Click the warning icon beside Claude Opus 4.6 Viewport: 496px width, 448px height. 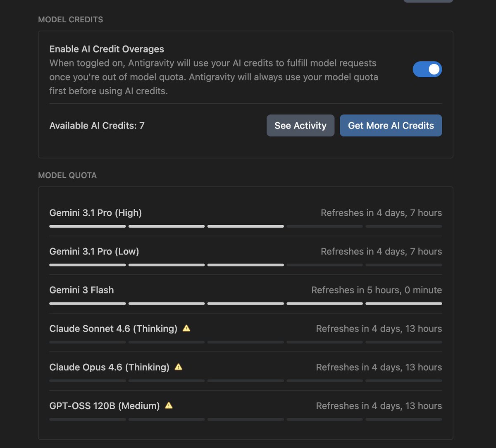179,367
